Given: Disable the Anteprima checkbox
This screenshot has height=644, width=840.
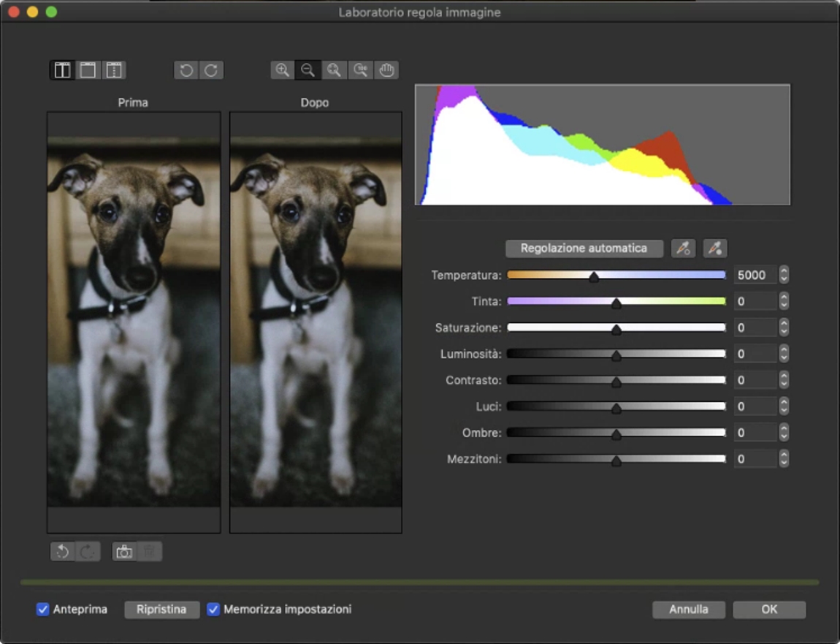Looking at the screenshot, I should pos(42,609).
